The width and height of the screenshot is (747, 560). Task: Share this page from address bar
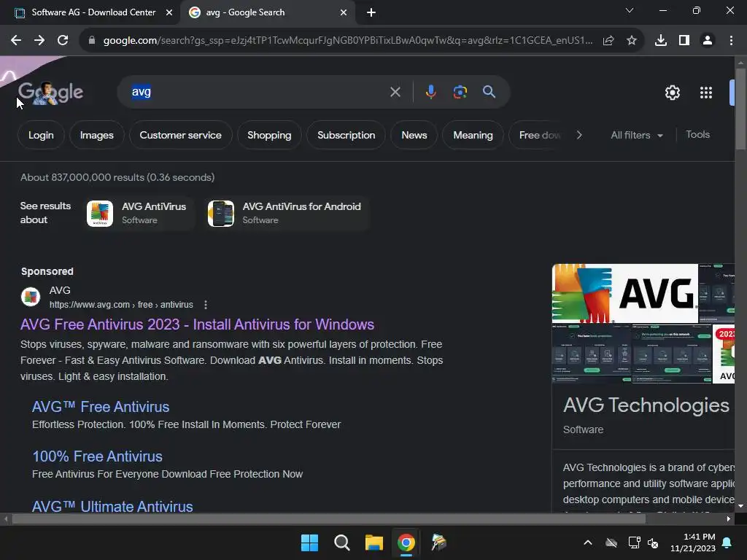608,41
